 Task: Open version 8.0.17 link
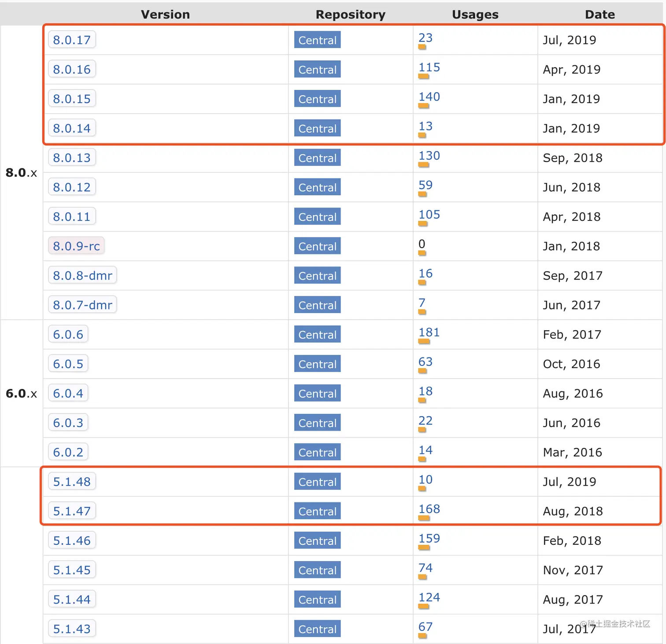coord(72,40)
